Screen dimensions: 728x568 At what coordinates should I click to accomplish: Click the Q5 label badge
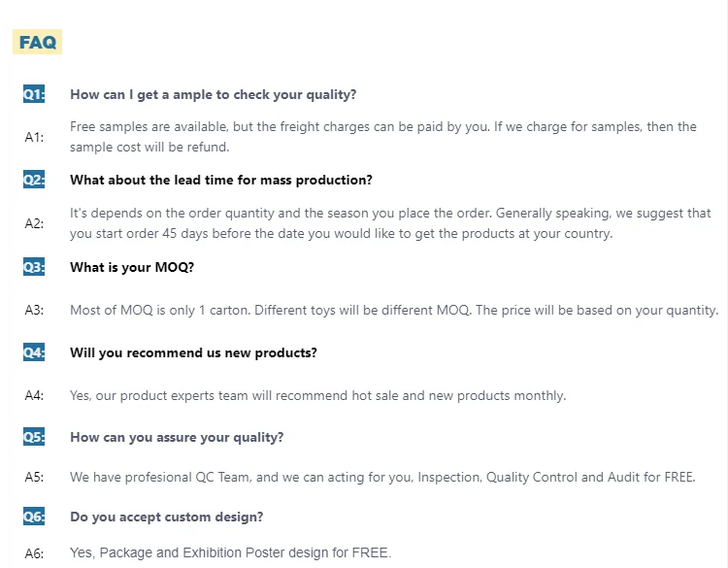[x=34, y=437]
